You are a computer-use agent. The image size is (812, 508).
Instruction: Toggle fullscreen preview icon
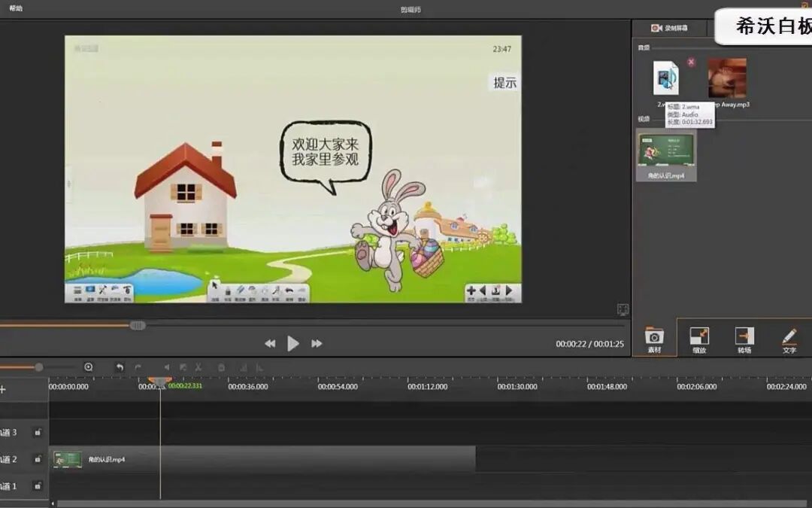[x=623, y=309]
